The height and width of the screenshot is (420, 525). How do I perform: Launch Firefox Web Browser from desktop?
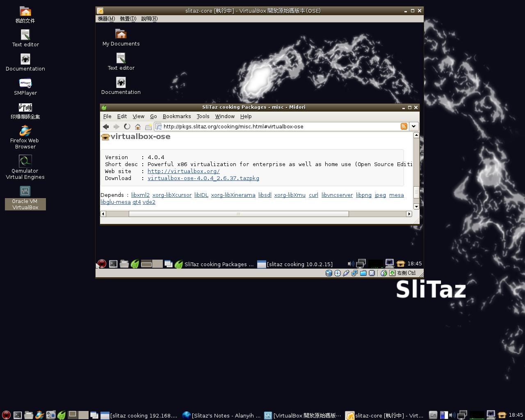[x=25, y=137]
